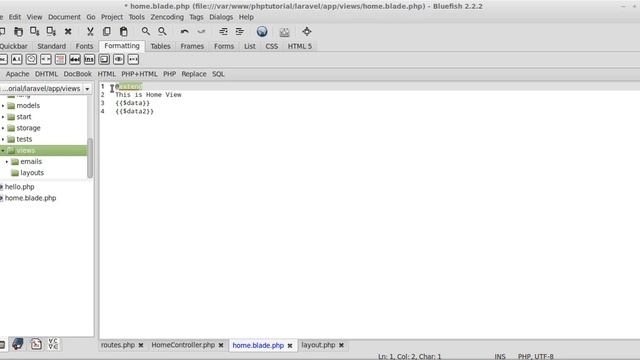Open the Replace custom menu
640x360 pixels.
click(194, 74)
